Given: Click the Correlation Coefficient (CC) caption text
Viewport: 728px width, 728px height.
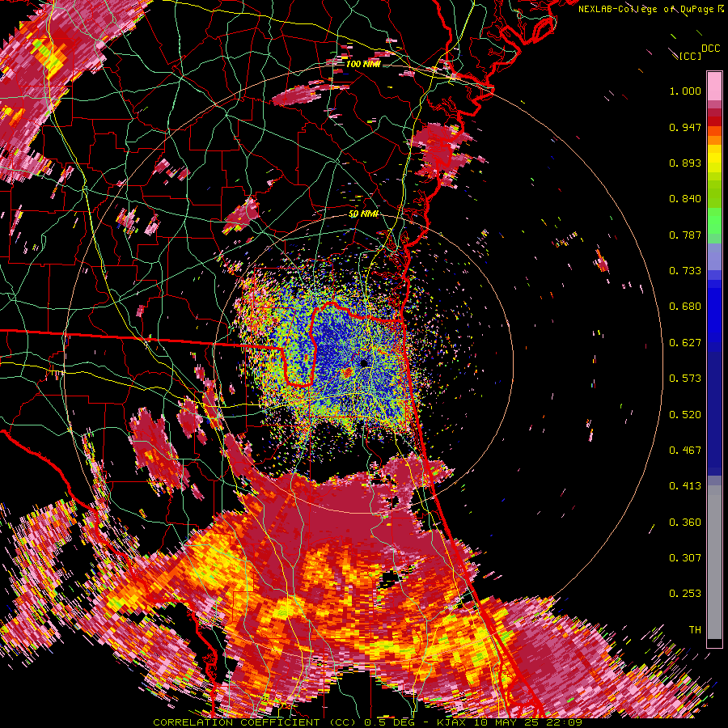Looking at the screenshot, I should (256, 722).
